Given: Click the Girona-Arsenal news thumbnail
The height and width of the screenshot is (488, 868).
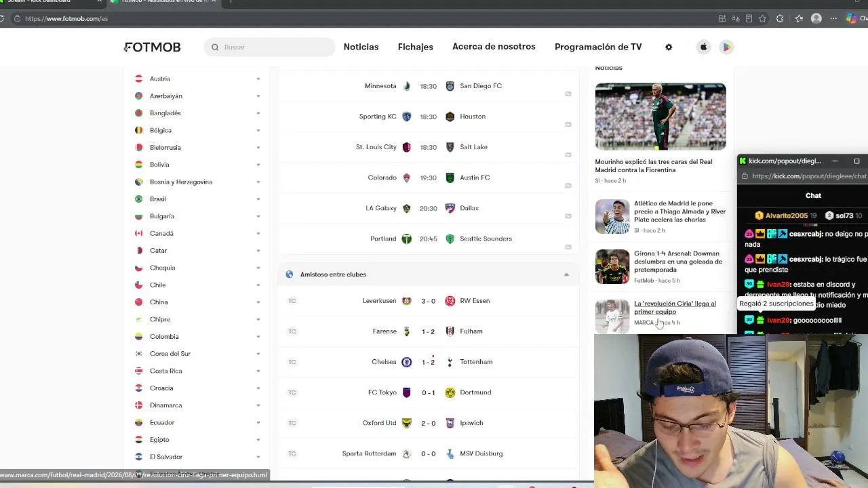Looking at the screenshot, I should point(612,266).
